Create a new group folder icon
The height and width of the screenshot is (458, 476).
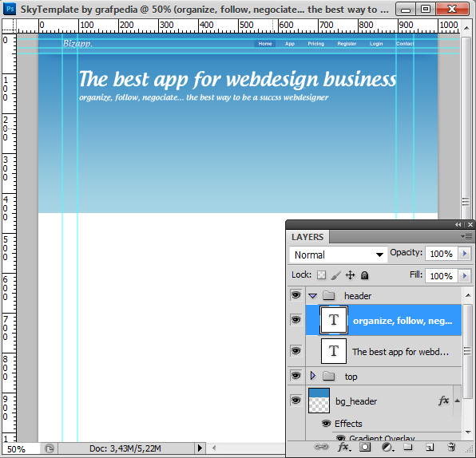point(407,447)
